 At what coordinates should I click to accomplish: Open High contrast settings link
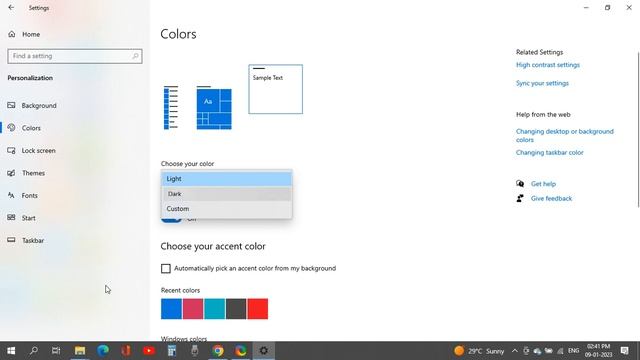point(548,65)
